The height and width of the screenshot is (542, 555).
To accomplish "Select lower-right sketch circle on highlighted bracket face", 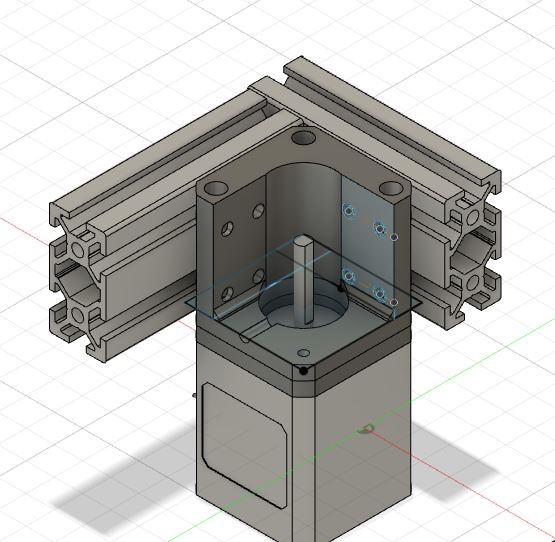I will pos(380,294).
